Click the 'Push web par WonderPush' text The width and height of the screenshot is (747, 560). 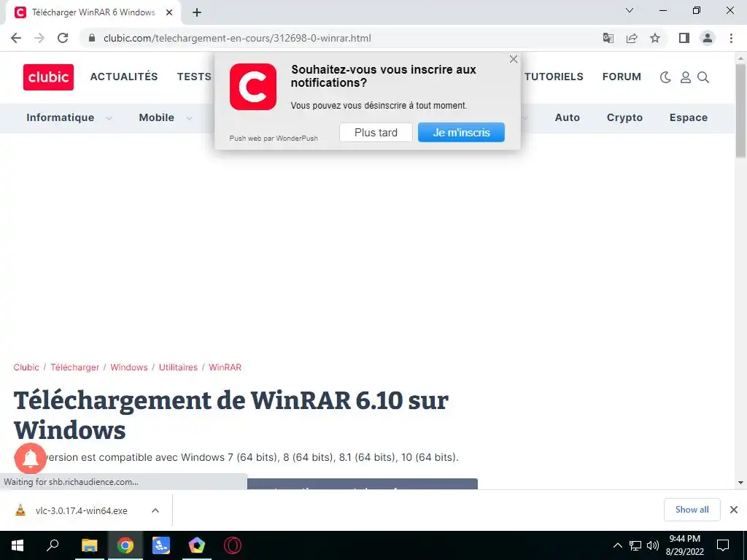coord(274,138)
